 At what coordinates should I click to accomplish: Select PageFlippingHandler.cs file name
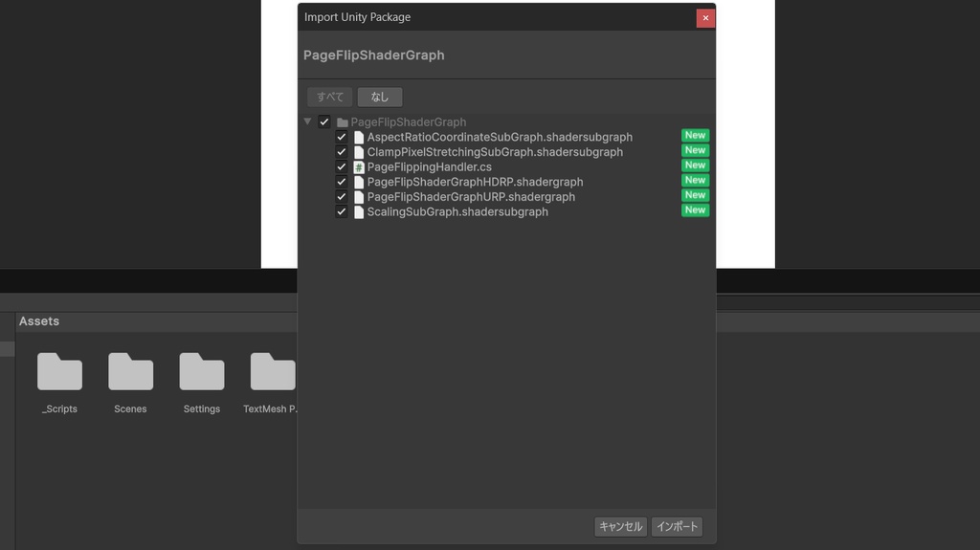tap(430, 166)
